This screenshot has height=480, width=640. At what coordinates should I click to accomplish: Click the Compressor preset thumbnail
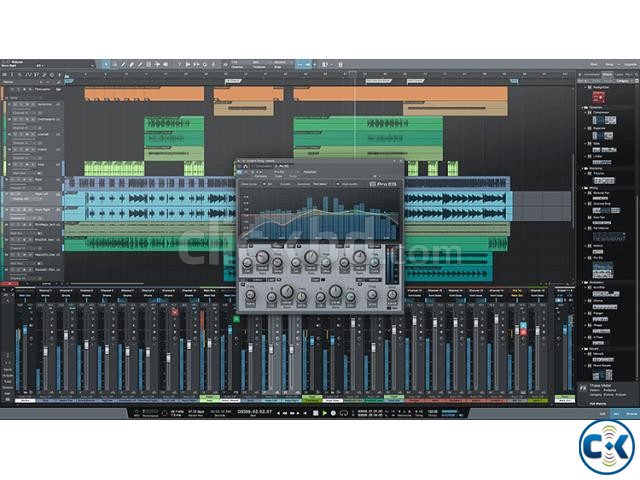point(604,120)
